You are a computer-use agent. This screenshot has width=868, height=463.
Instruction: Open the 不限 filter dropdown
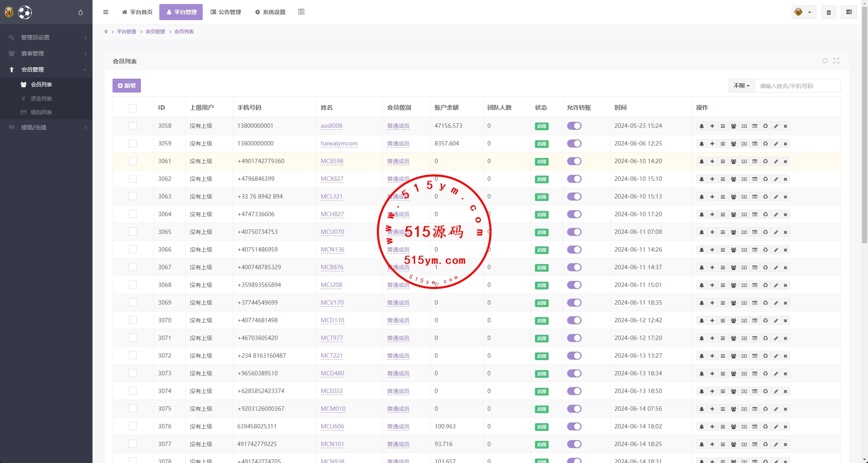click(x=741, y=86)
